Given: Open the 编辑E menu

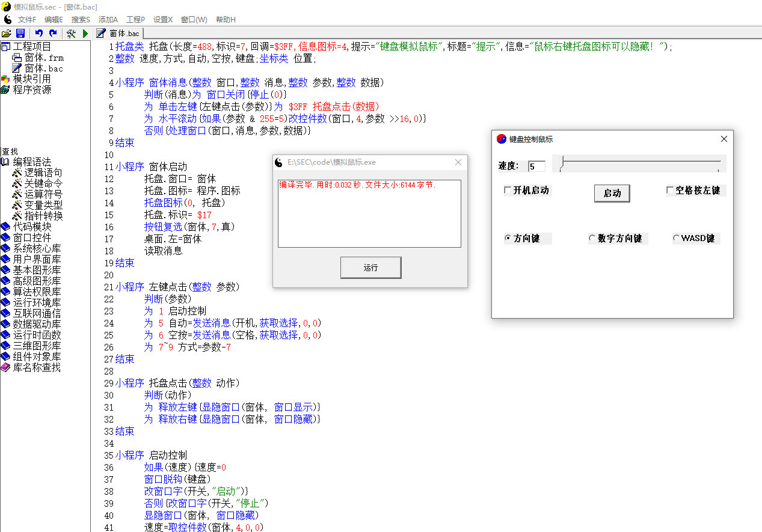Looking at the screenshot, I should pos(54,20).
